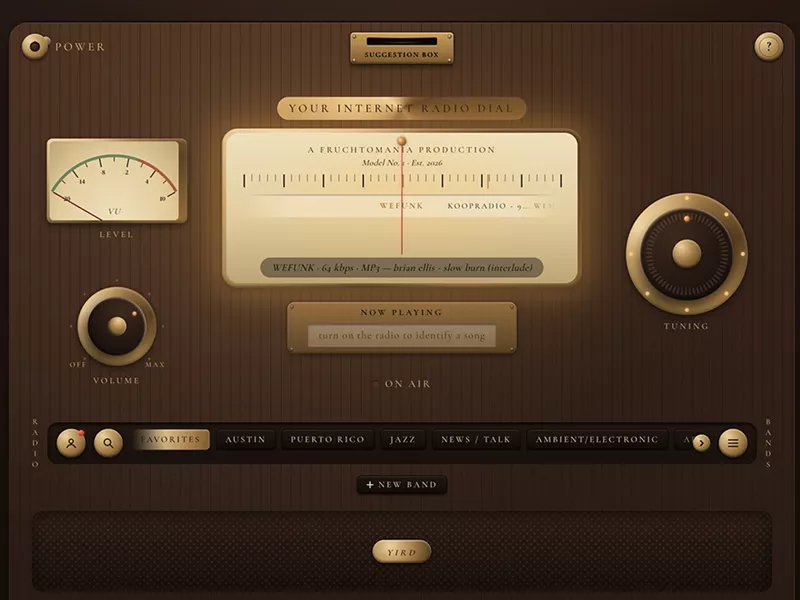Screen dimensions: 800x600
Task: Open the user profile icon
Action: (x=71, y=443)
